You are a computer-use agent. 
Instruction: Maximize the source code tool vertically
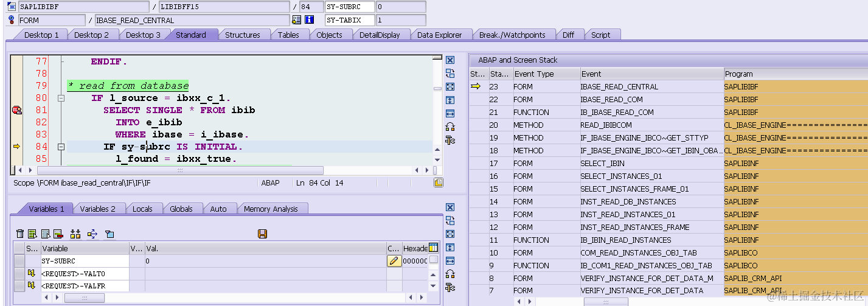pos(450,100)
